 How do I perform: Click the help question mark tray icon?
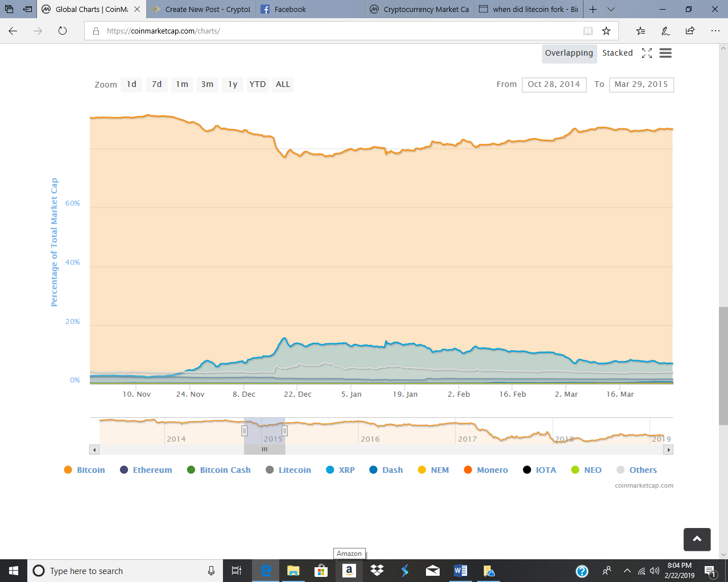pos(582,571)
